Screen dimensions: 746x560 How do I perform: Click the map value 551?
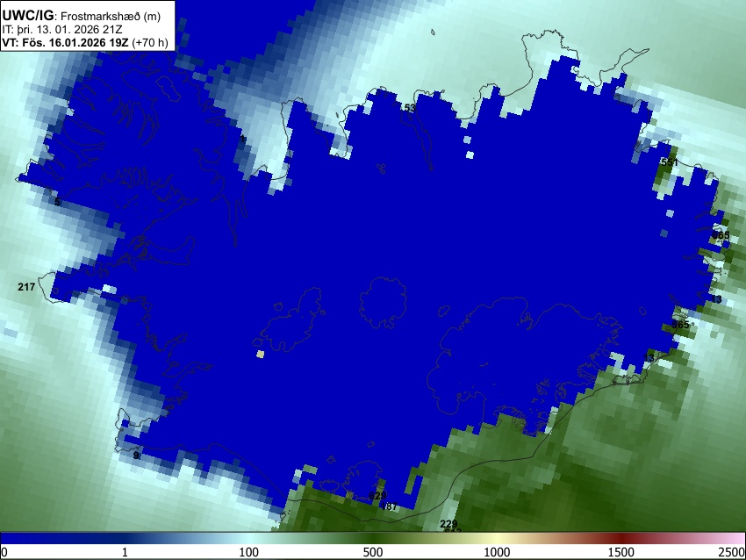pos(670,162)
